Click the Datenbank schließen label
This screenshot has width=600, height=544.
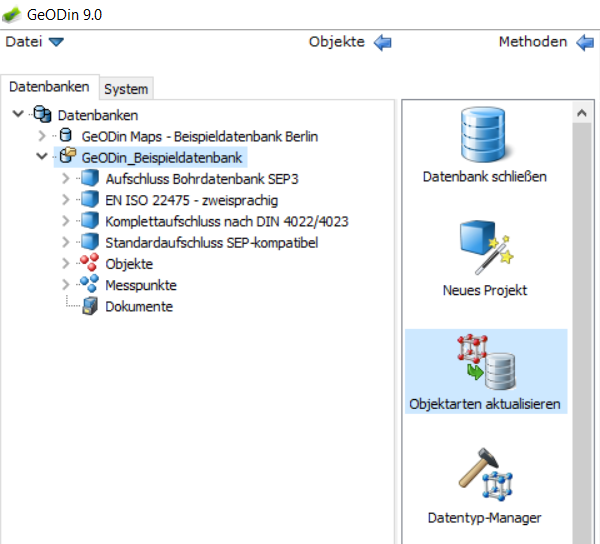tap(484, 177)
